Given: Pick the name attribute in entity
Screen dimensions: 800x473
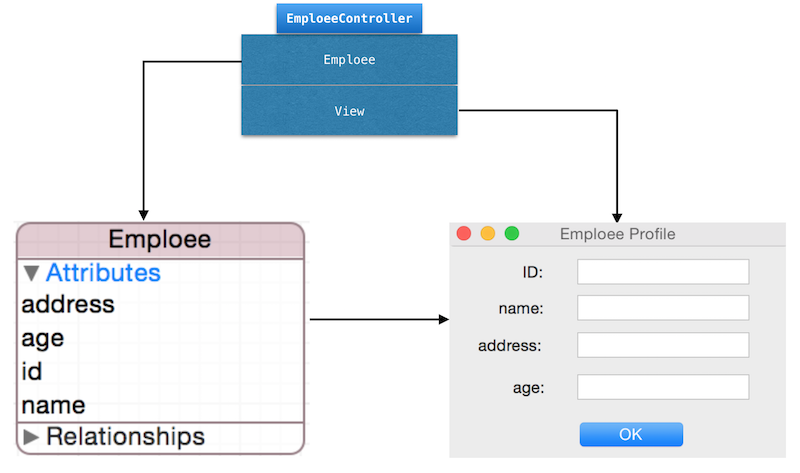Looking at the screenshot, I should (x=53, y=405).
